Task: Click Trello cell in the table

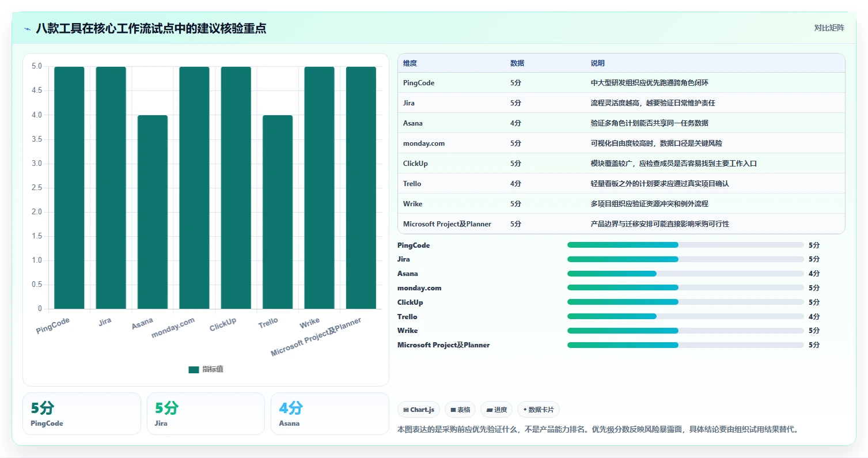Action: coord(412,184)
